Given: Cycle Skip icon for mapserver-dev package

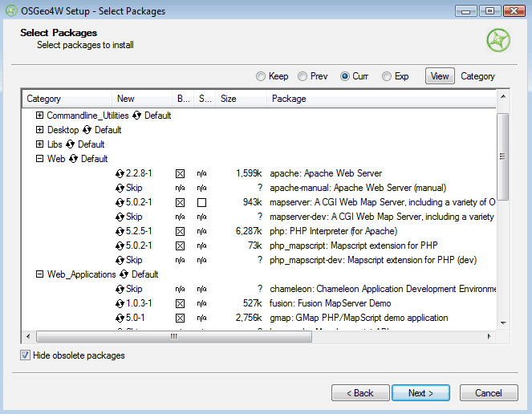Looking at the screenshot, I should pyautogui.click(x=120, y=217).
